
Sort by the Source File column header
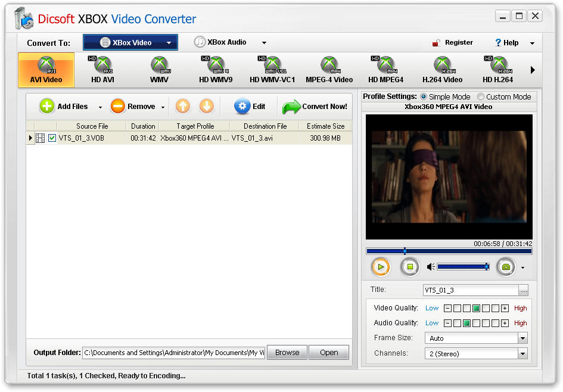coord(92,126)
